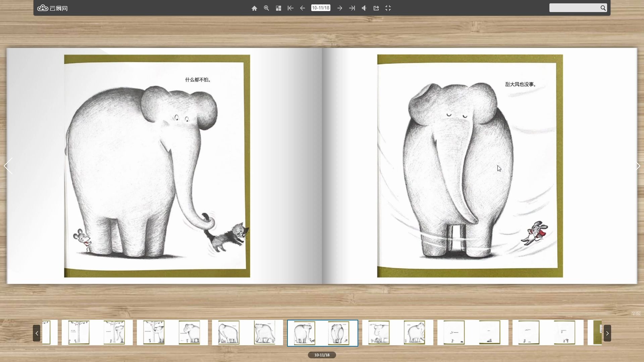Click the search magnifier button
This screenshot has width=644, height=362.
pyautogui.click(x=603, y=8)
